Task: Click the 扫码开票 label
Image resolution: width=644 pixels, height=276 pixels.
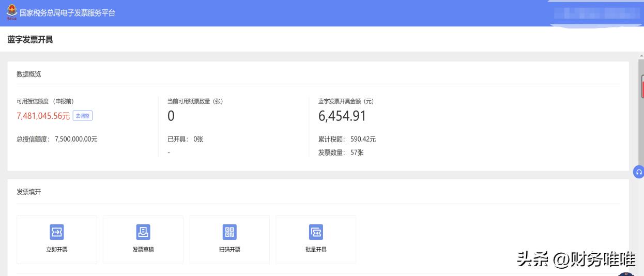Action: (229, 250)
